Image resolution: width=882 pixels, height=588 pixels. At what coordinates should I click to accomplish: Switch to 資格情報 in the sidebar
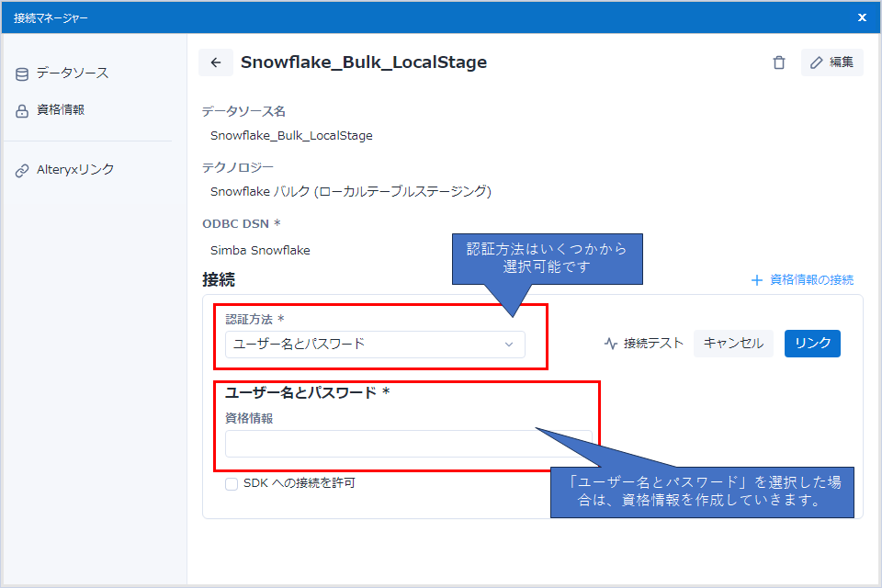click(61, 110)
